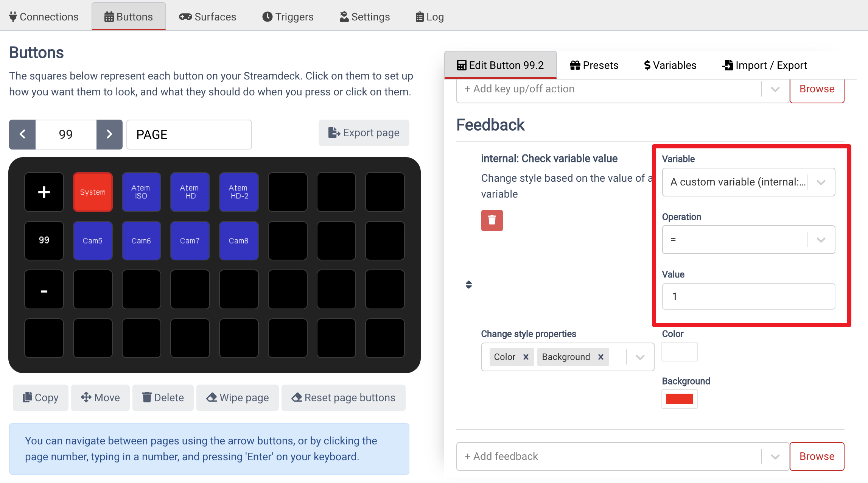Click the feedback reorder handle icon
Image resolution: width=868 pixels, height=483 pixels.
pos(468,284)
